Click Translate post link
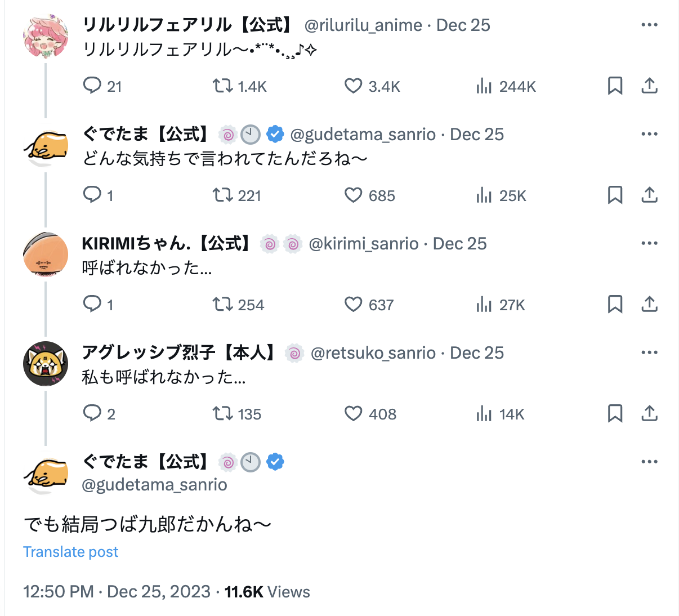 pyautogui.click(x=71, y=552)
